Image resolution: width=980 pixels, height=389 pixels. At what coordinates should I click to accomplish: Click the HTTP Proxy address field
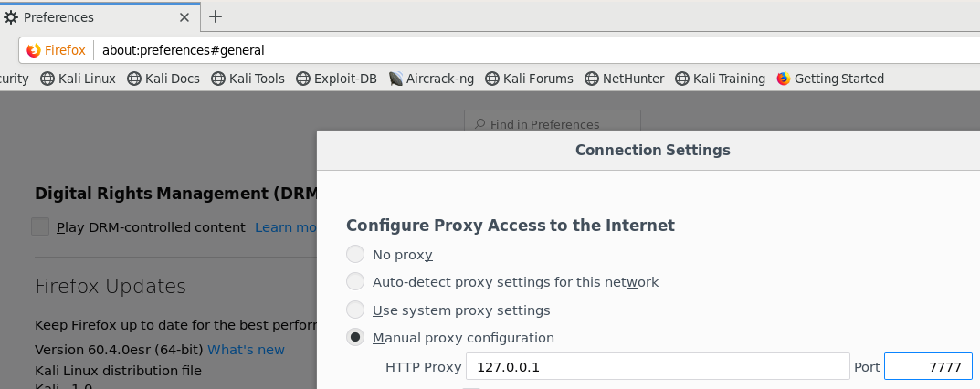click(658, 367)
